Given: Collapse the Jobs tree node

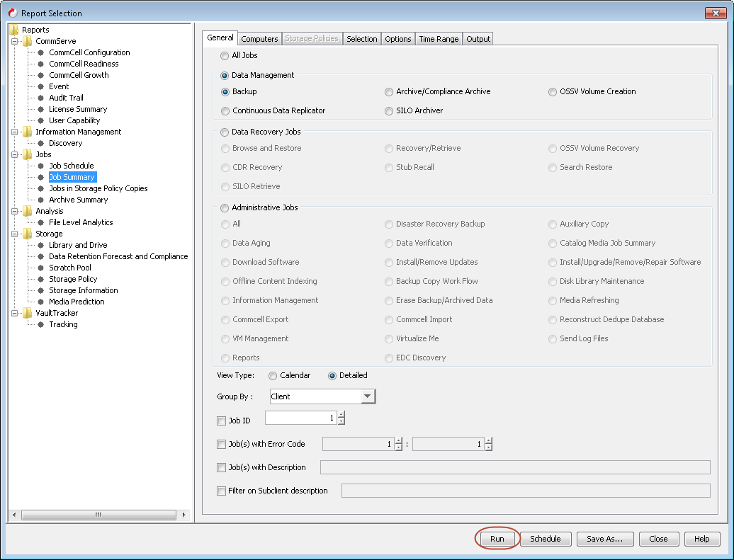Looking at the screenshot, I should [15, 154].
